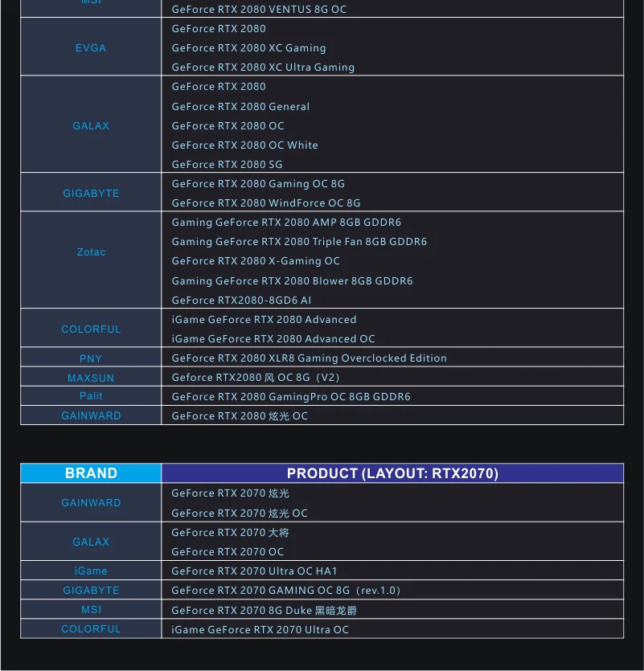Click the Palit brand cell
644x671 pixels.
click(91, 396)
